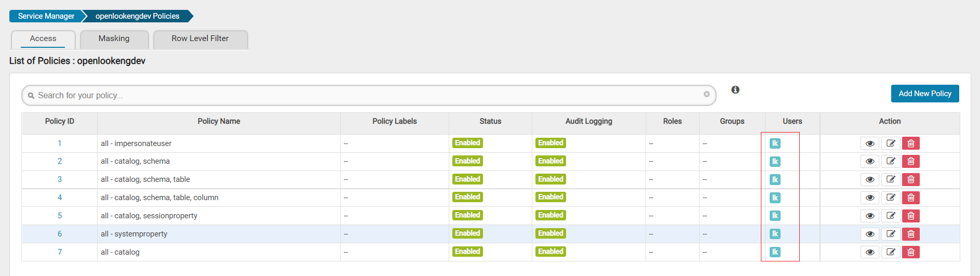Delete the all - catalog, schema, table policy

(911, 180)
